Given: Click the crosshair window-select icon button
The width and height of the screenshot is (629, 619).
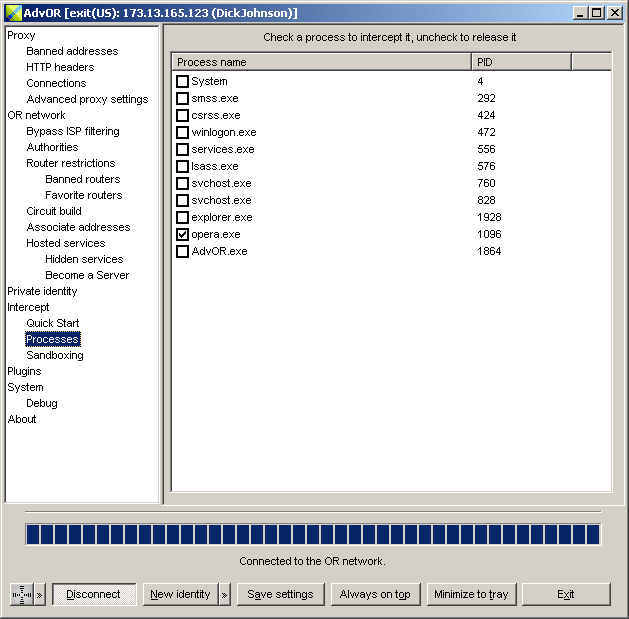Looking at the screenshot, I should (x=22, y=594).
